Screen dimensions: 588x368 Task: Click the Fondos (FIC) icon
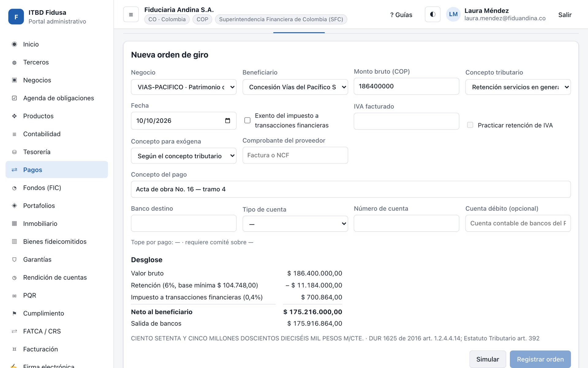coord(14,188)
